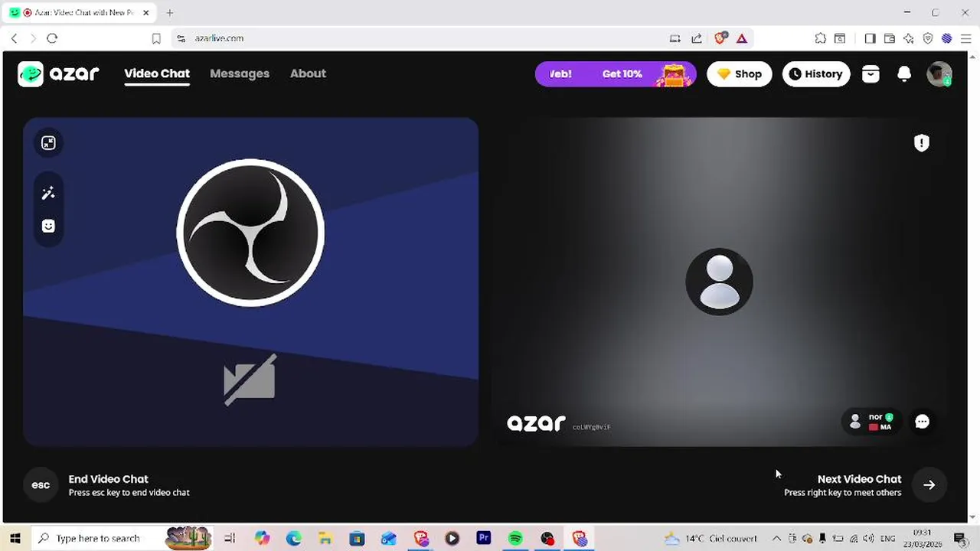Go back with the browser back arrow
The width and height of the screenshot is (980, 551).
pos(14,38)
